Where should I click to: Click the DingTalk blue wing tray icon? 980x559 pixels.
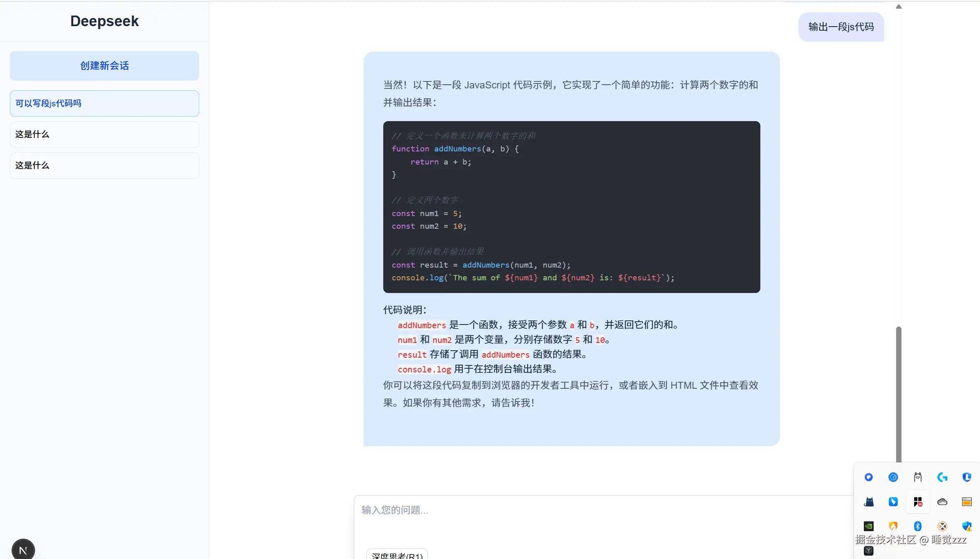[893, 502]
